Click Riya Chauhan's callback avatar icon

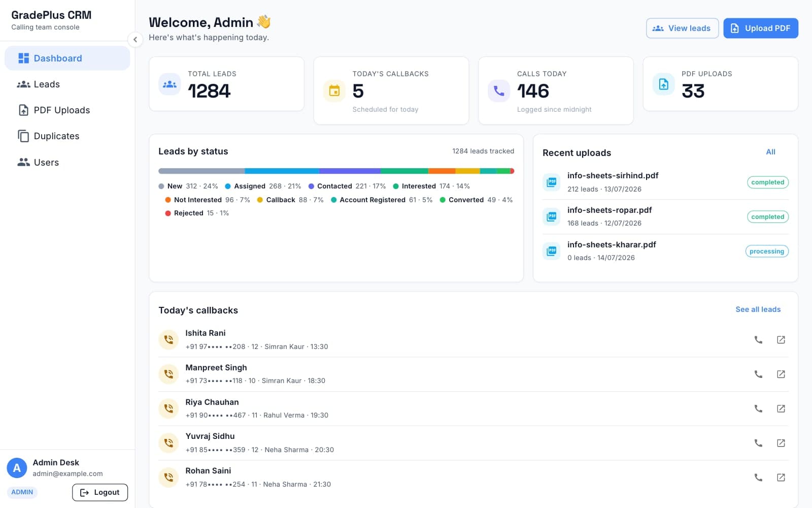(x=168, y=408)
